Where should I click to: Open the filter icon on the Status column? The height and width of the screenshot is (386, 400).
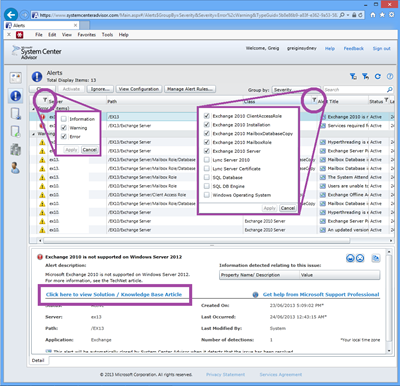pyautogui.click(x=386, y=100)
